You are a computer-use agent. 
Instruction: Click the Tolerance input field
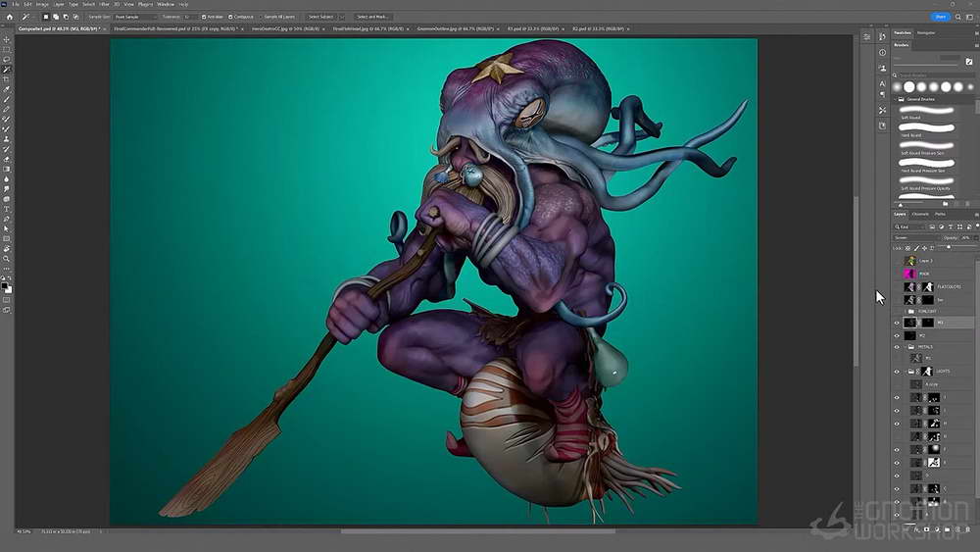tap(190, 17)
